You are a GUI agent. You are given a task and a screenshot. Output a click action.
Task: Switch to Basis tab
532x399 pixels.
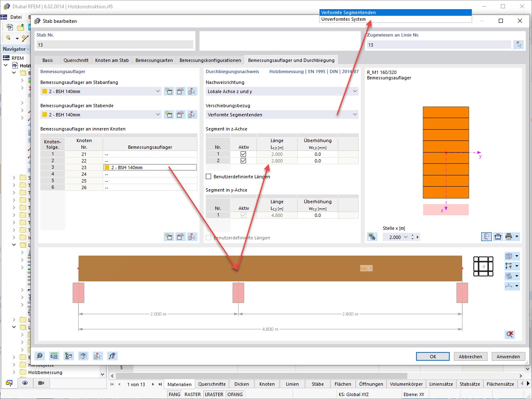48,60
